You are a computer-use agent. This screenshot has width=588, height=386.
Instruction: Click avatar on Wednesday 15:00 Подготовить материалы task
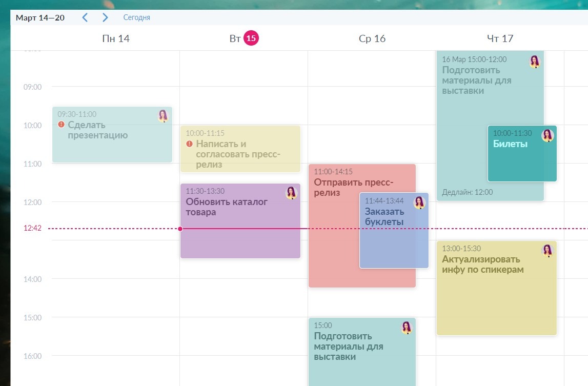(407, 328)
